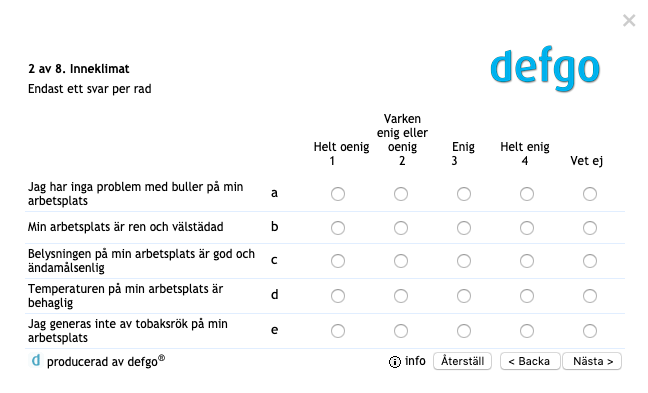The width and height of the screenshot is (648, 393).
Task: Click the large defgo logo
Action: (545, 68)
